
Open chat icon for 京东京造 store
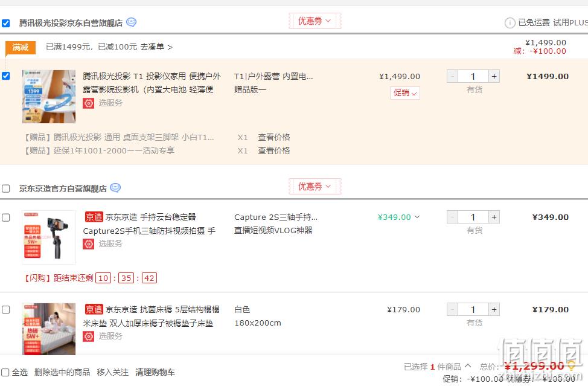pyautogui.click(x=115, y=187)
